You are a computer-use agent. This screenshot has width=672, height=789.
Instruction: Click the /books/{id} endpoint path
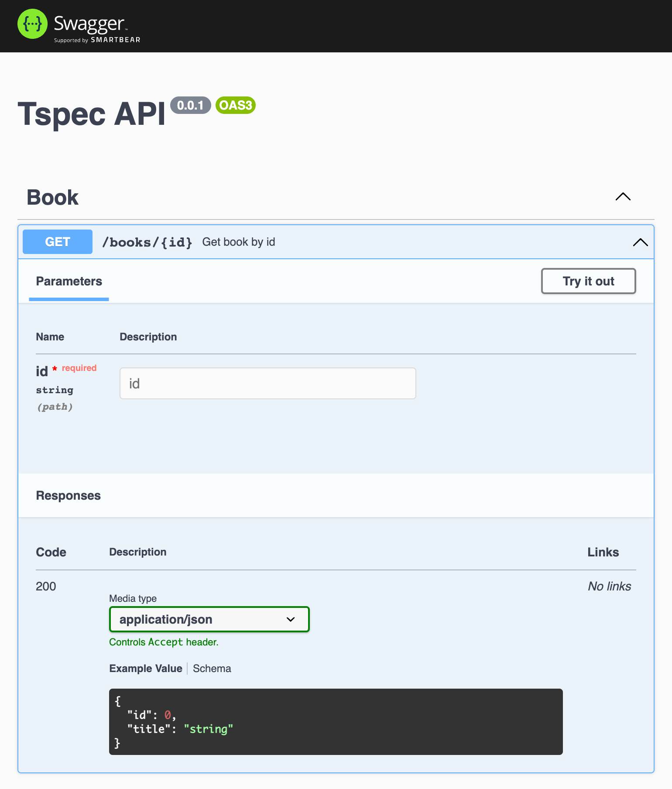[147, 242]
